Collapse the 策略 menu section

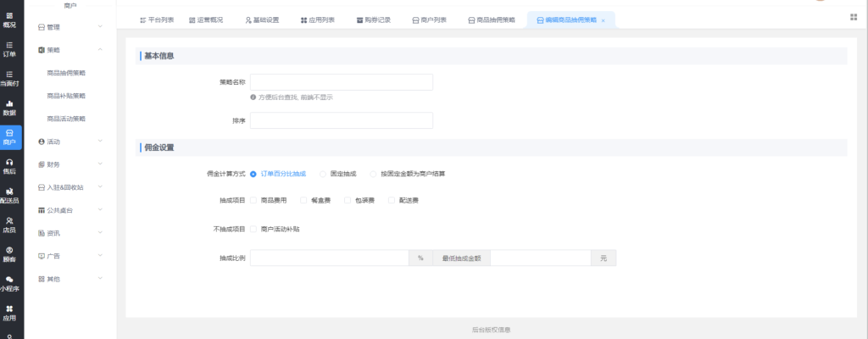coord(71,50)
